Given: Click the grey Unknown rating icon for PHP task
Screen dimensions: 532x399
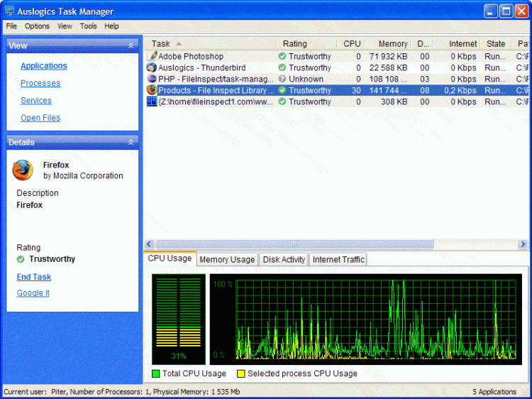Looking at the screenshot, I should pyautogui.click(x=282, y=79).
